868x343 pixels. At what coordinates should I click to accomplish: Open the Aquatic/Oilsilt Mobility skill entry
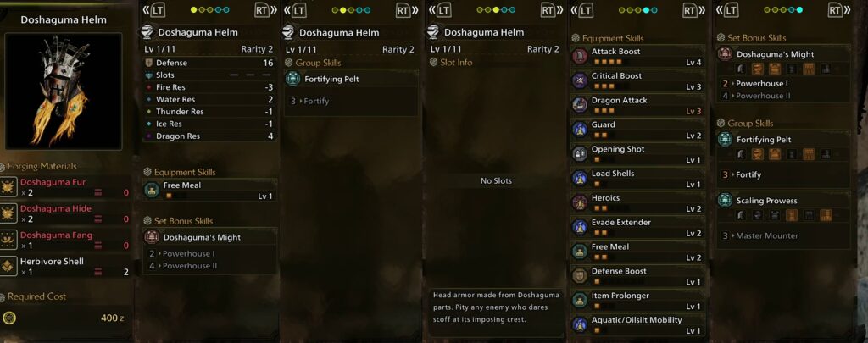pos(637,324)
